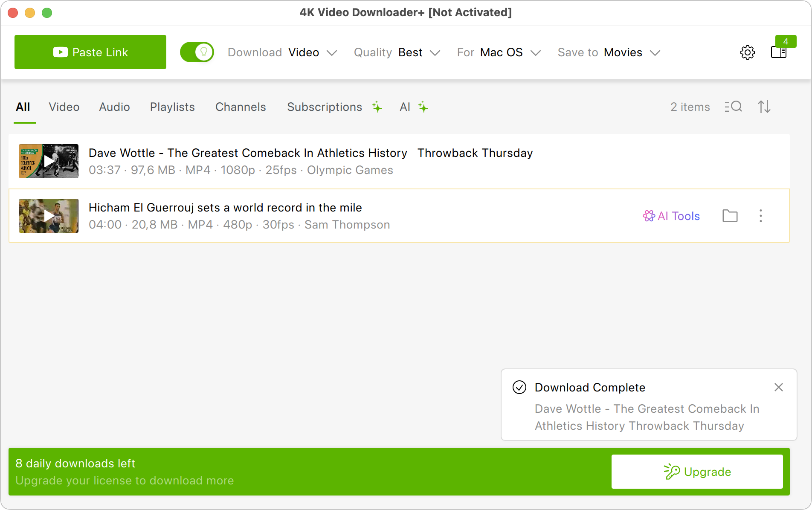Switch to the Subscriptions tab

pos(325,107)
